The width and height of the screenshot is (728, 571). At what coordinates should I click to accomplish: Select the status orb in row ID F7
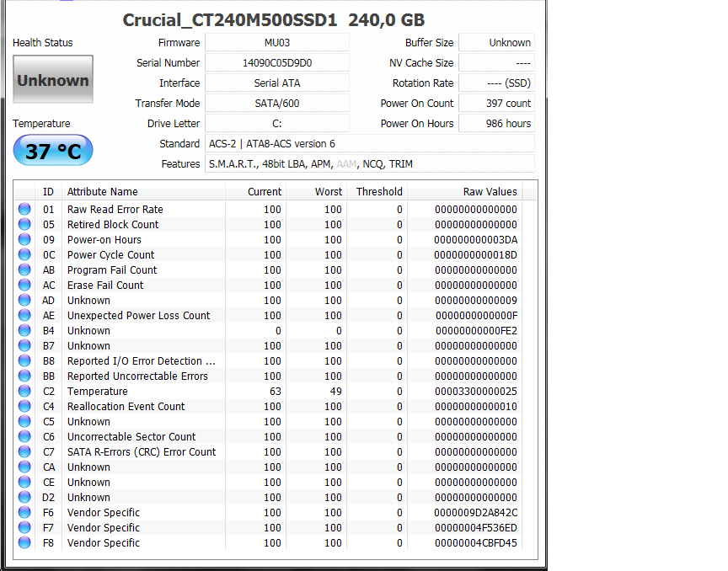pos(24,528)
